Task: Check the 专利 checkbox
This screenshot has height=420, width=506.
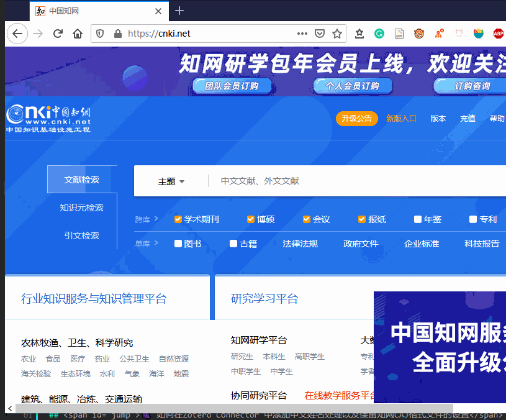Action: pos(473,219)
